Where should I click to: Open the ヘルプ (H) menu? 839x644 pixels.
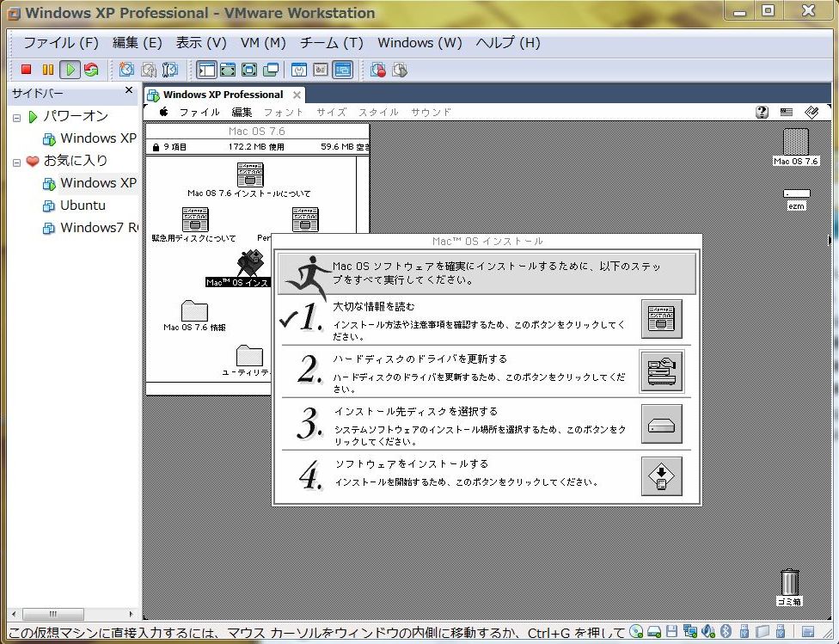click(x=508, y=43)
